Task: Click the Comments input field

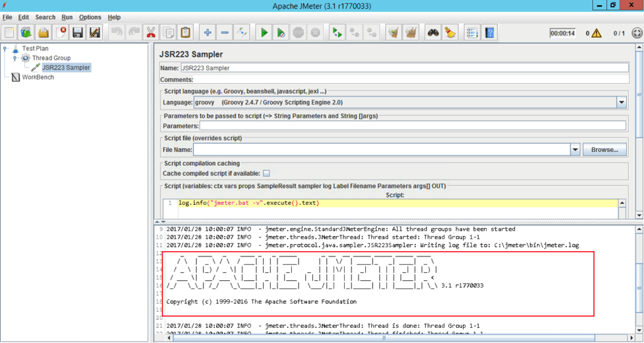Action: (x=411, y=79)
